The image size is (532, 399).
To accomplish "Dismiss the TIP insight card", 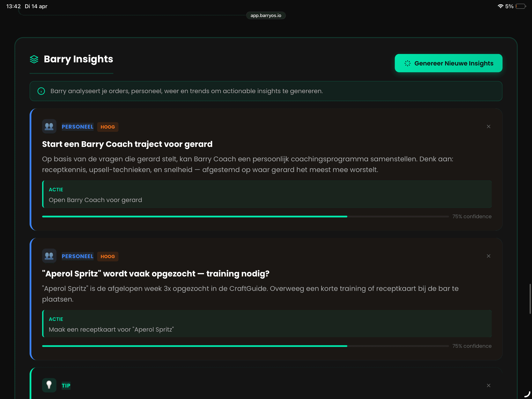I will [x=488, y=386].
